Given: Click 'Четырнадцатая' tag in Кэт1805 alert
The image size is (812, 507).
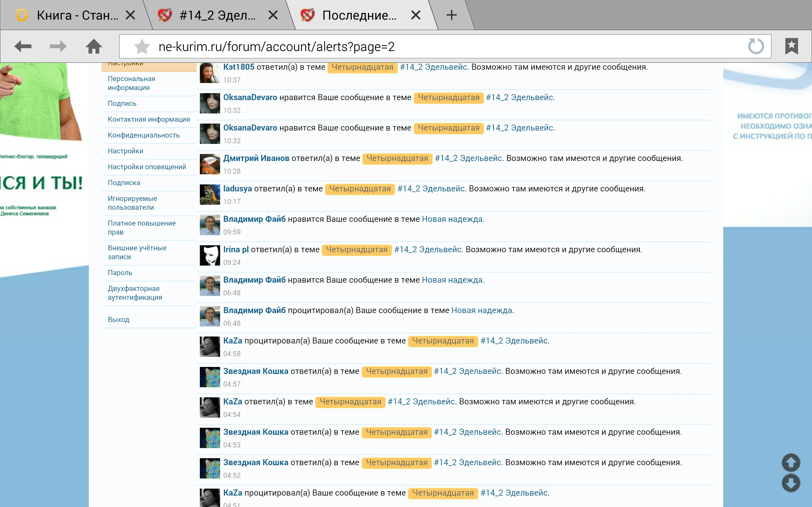Looking at the screenshot, I should [362, 67].
